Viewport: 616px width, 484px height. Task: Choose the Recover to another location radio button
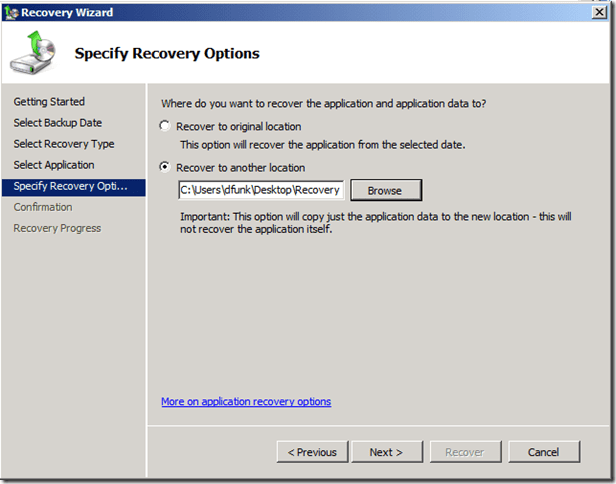click(166, 168)
